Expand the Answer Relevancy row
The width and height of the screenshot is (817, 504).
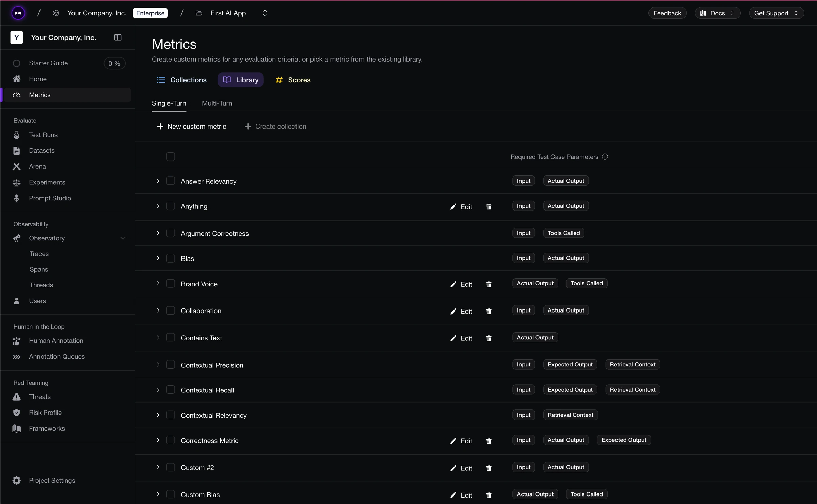click(x=158, y=181)
